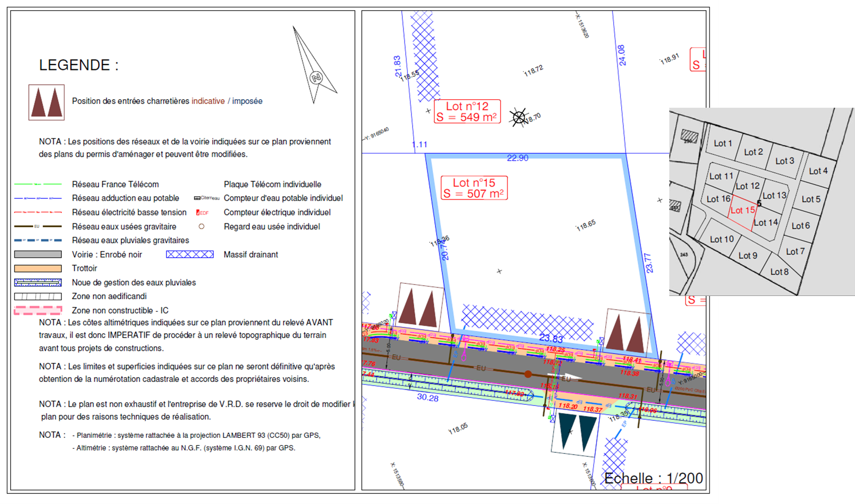Click the 30.28 dimension below the road
This screenshot has height=504, width=855.
[427, 398]
